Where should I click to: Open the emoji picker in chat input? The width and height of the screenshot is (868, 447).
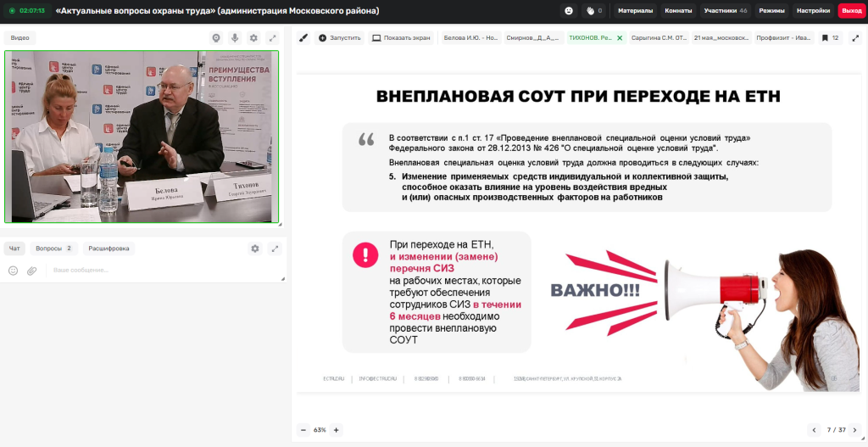pos(14,271)
